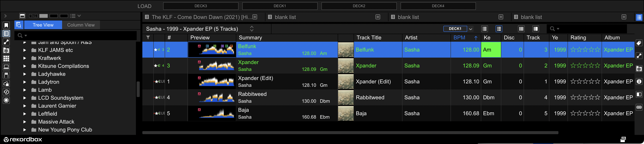This screenshot has width=644, height=144.
Task: Open the USB device icon in sidebar
Action: 6,75
